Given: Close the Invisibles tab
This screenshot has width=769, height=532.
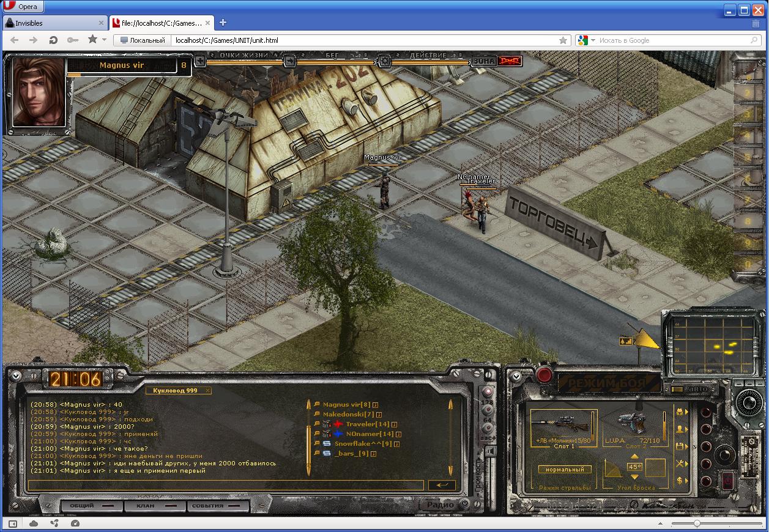Looking at the screenshot, I should pos(101,23).
